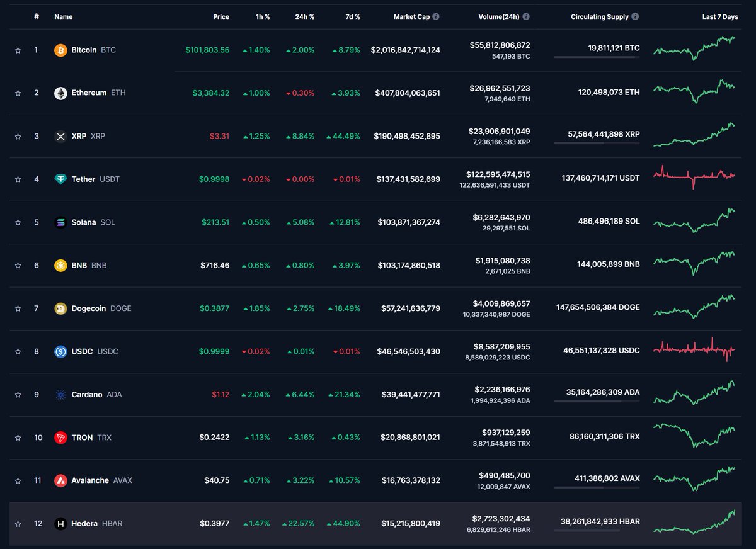Toggle the watchlist star for Cardano
The width and height of the screenshot is (756, 549).
click(18, 395)
